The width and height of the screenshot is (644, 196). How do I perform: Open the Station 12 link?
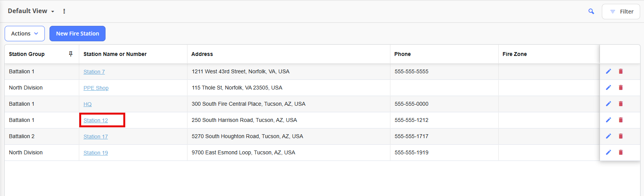click(95, 120)
